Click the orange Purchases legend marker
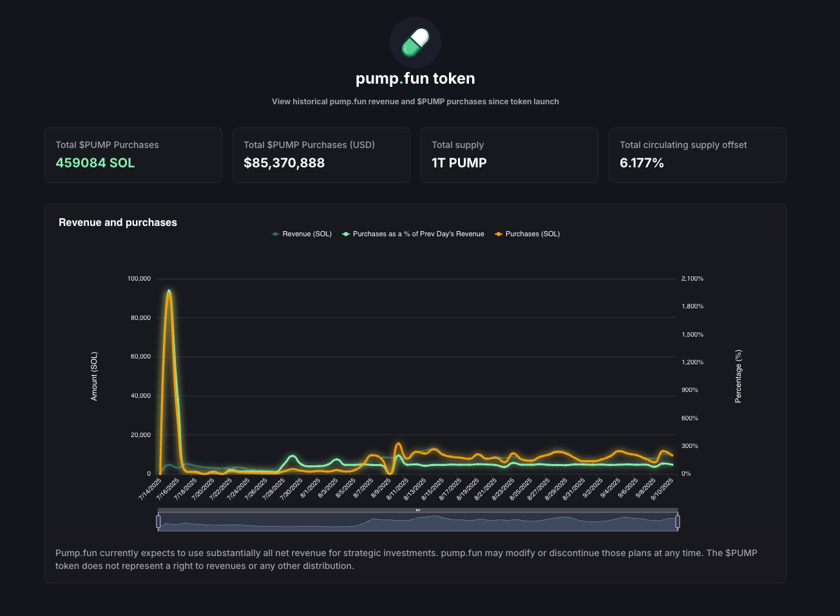Screen dimensions: 840x616 click(499, 234)
